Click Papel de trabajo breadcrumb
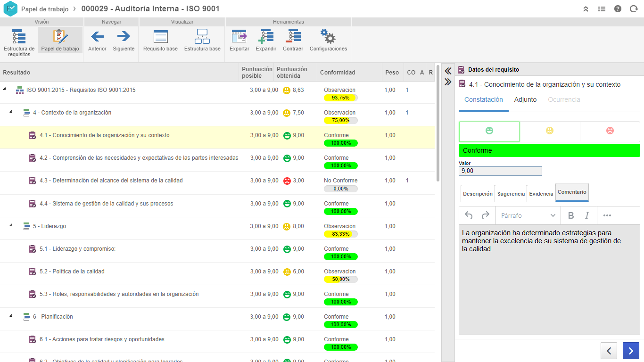 [45, 9]
